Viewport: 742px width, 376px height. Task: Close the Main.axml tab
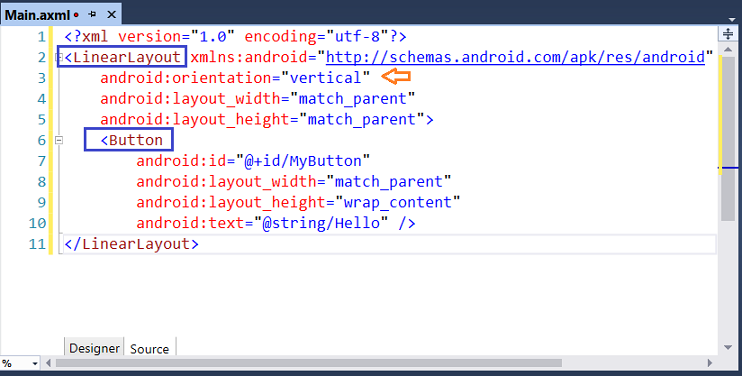pyautogui.click(x=112, y=15)
